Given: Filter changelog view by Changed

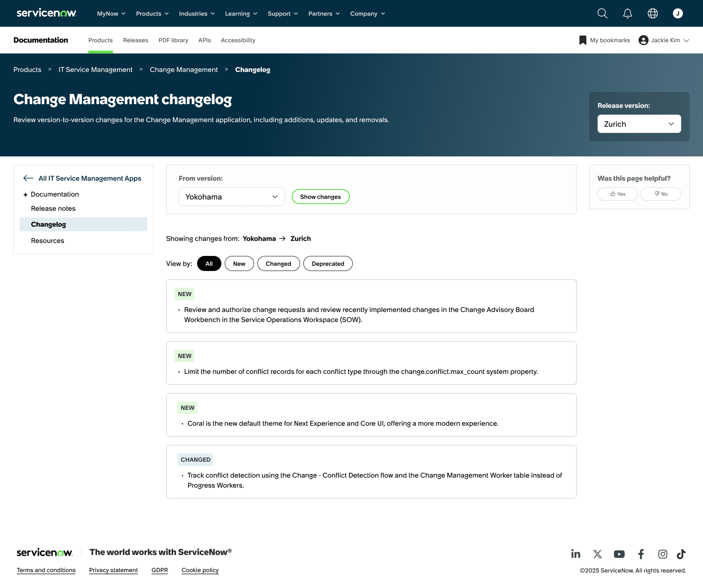Looking at the screenshot, I should pyautogui.click(x=279, y=263).
